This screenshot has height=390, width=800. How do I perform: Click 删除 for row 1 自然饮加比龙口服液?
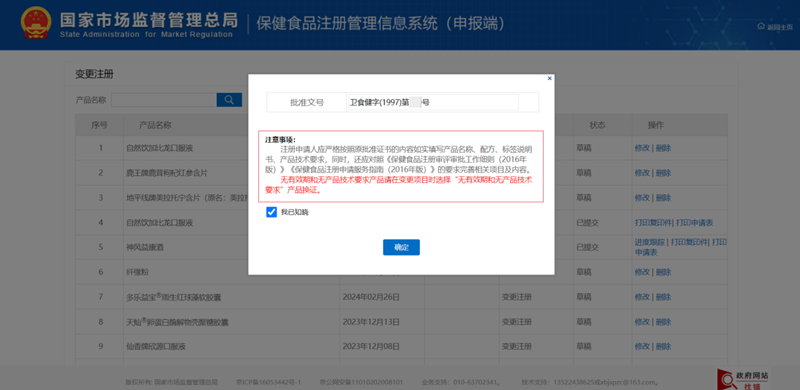pyautogui.click(x=663, y=148)
